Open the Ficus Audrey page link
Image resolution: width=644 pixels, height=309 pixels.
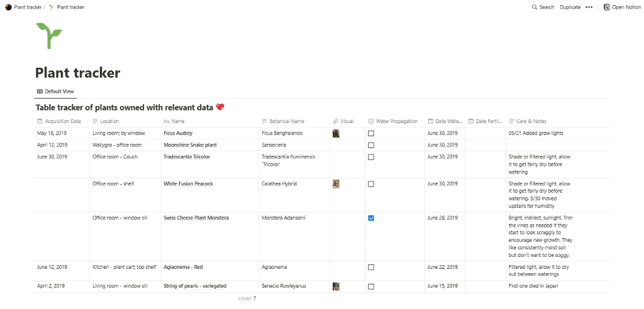pyautogui.click(x=178, y=133)
